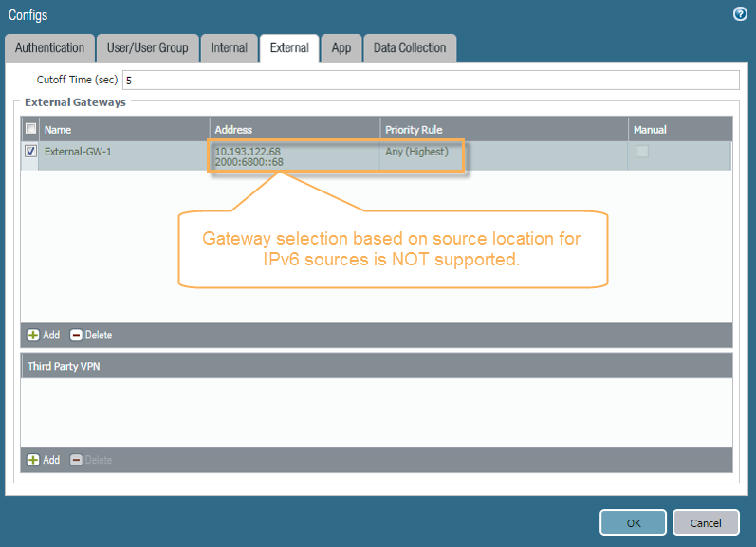Screen dimensions: 756x547
Task: Click the Delete label under External Gateways
Action: pos(99,335)
